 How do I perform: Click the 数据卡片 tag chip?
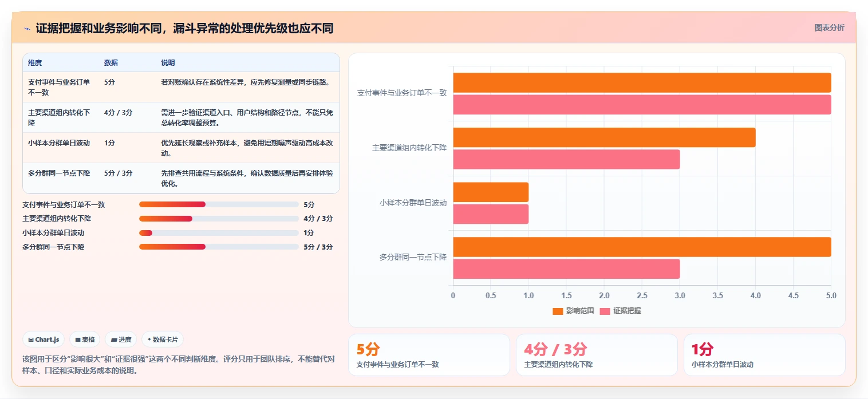coord(163,339)
